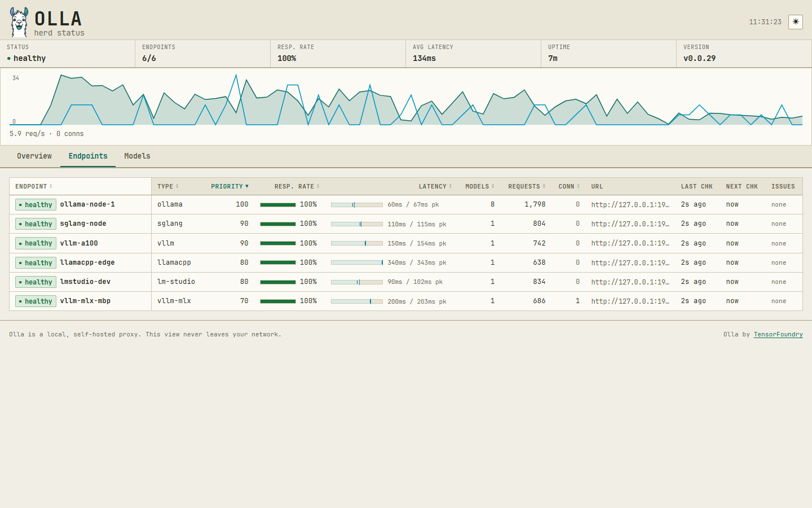812x508 pixels.
Task: Click the version v0.0.29 card
Action: pos(744,54)
